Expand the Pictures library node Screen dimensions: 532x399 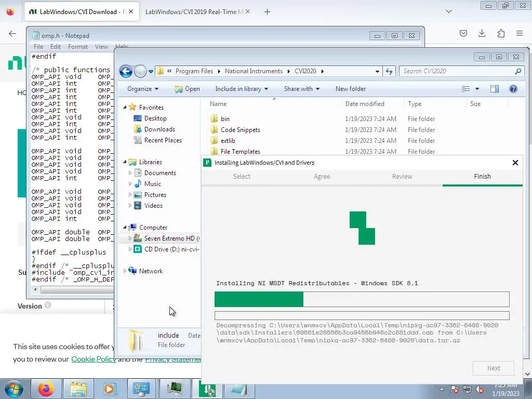[130, 195]
